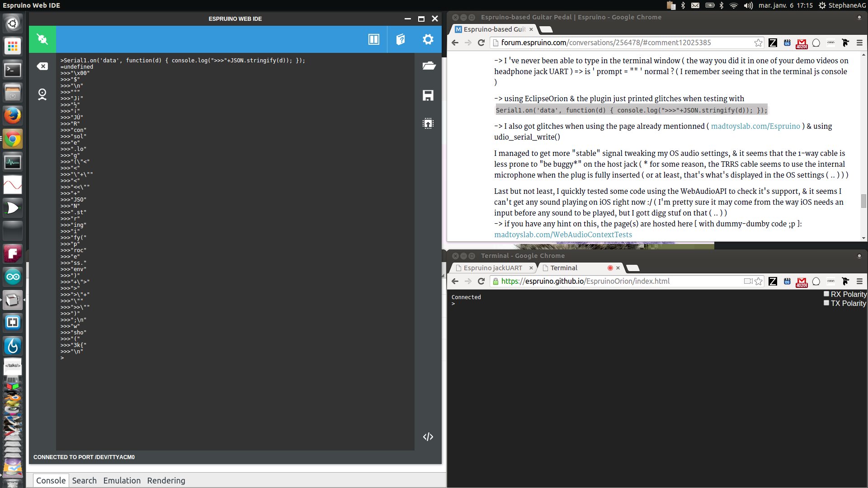The image size is (868, 488).
Task: Switch to the Espruino jackUART tab
Action: point(493,268)
